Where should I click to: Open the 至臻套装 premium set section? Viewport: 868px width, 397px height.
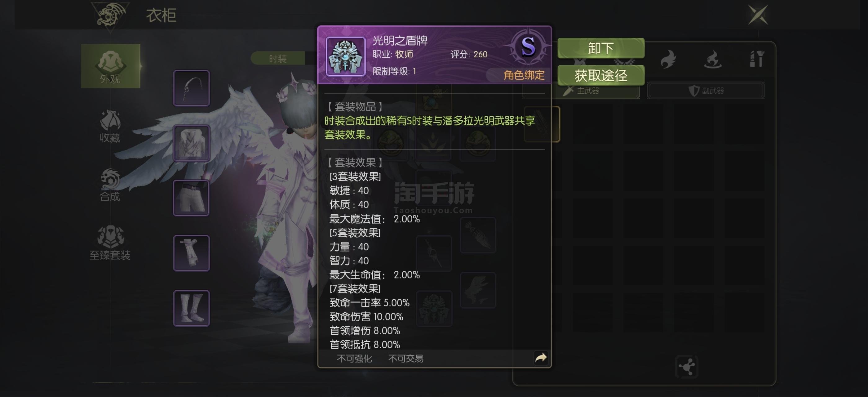[x=110, y=243]
